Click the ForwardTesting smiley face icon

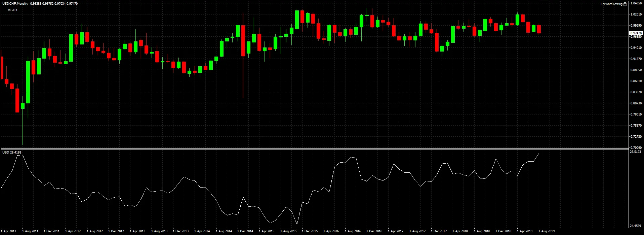[x=625, y=4]
